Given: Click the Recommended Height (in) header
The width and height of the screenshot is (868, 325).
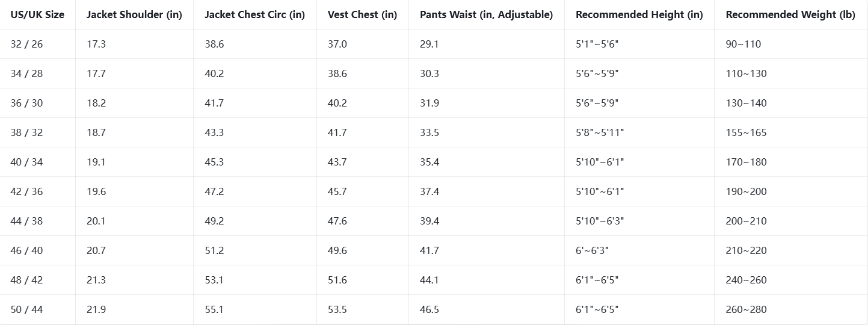Looking at the screenshot, I should tap(639, 14).
